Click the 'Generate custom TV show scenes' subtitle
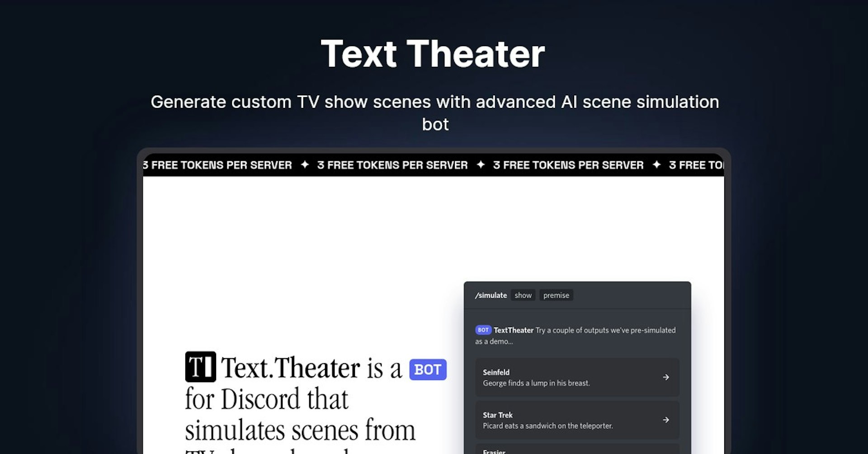The image size is (868, 454). [434, 113]
